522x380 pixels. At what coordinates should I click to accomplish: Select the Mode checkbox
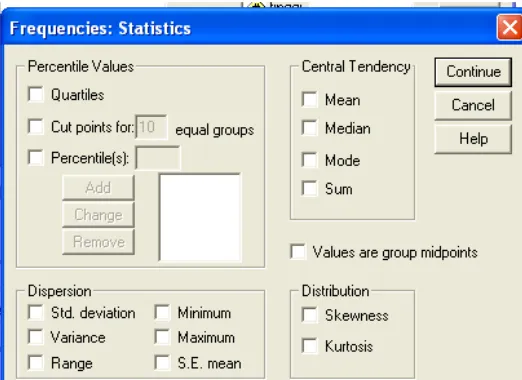pos(309,160)
